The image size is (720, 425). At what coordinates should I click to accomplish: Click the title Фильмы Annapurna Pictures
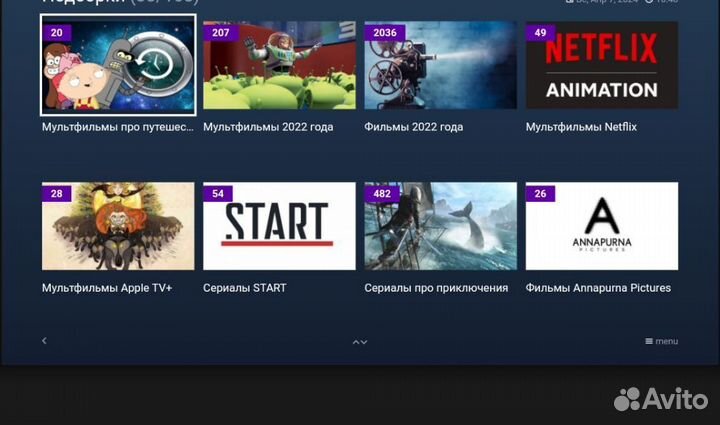pyautogui.click(x=598, y=288)
